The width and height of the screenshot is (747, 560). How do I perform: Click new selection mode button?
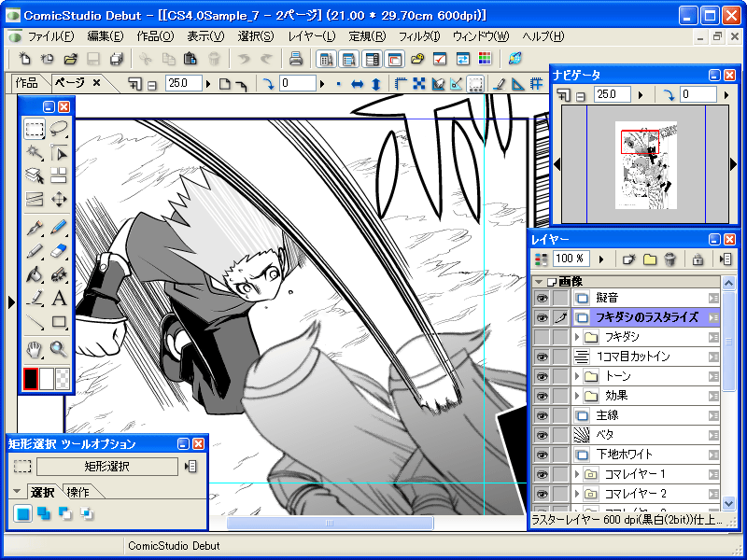[22, 513]
